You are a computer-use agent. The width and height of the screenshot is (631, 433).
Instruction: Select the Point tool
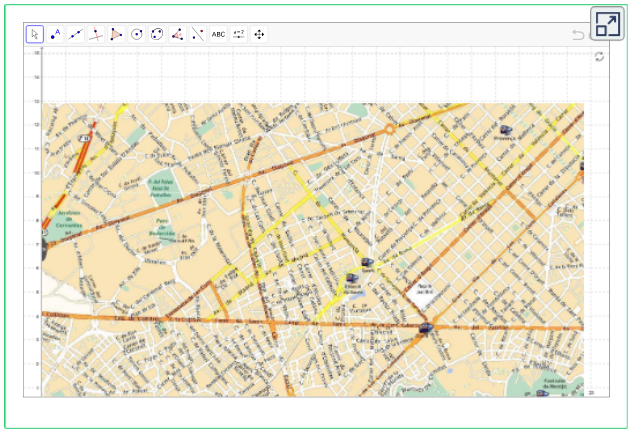55,34
